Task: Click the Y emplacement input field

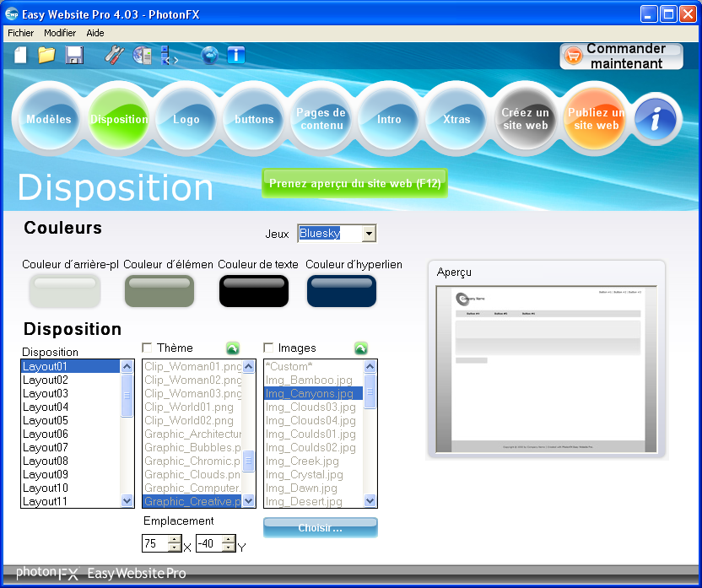Action: (209, 543)
